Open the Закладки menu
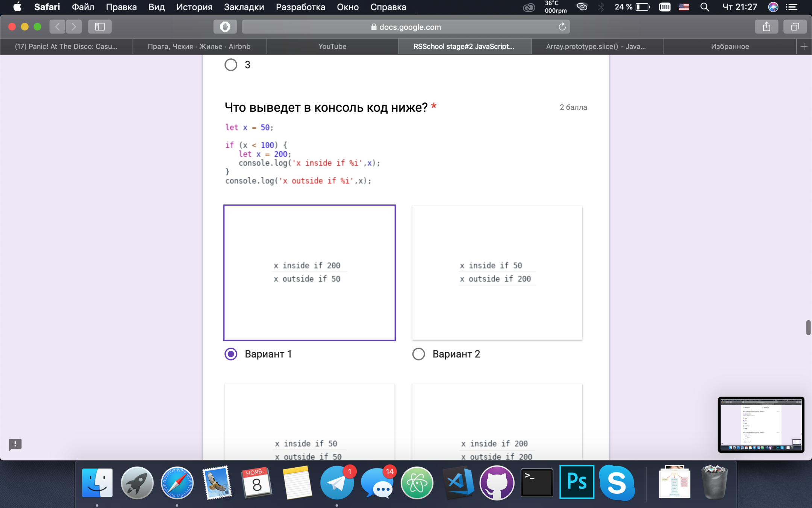The image size is (812, 508). click(244, 7)
